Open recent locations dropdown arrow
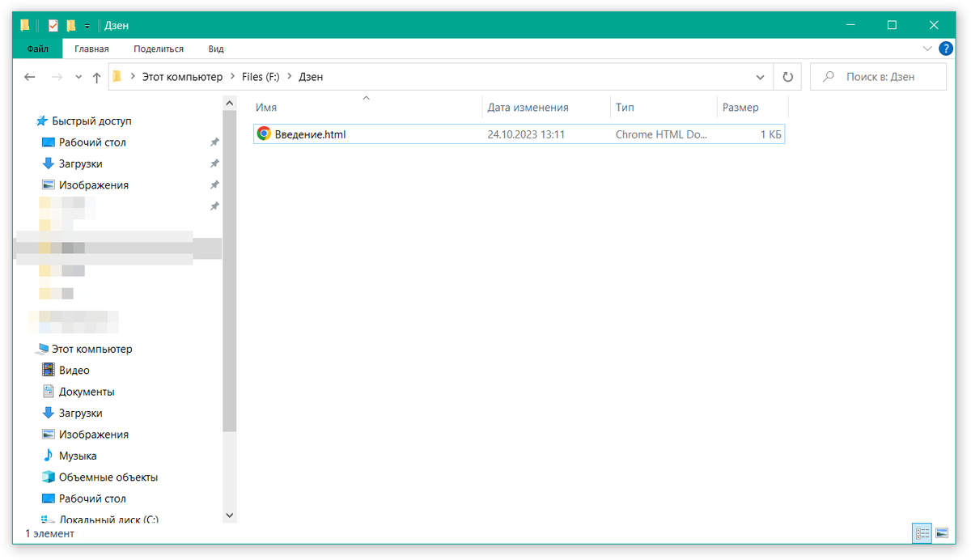Image resolution: width=971 pixels, height=560 pixels. [x=78, y=78]
